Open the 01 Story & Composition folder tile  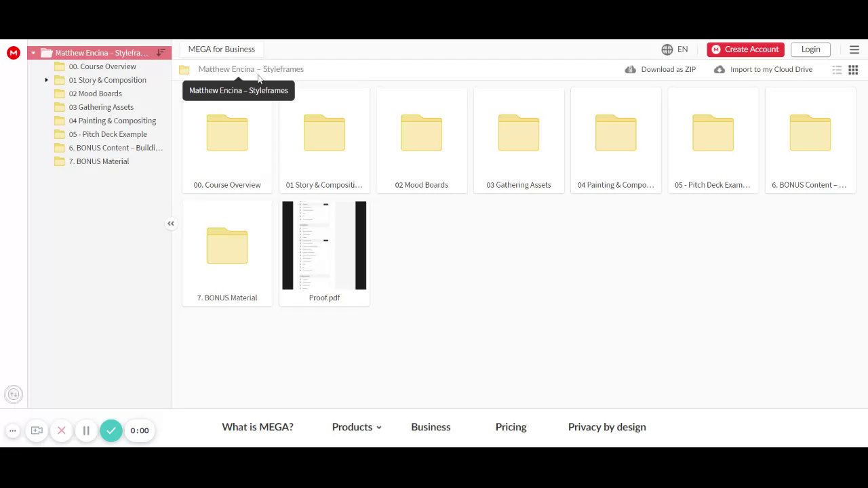point(324,140)
